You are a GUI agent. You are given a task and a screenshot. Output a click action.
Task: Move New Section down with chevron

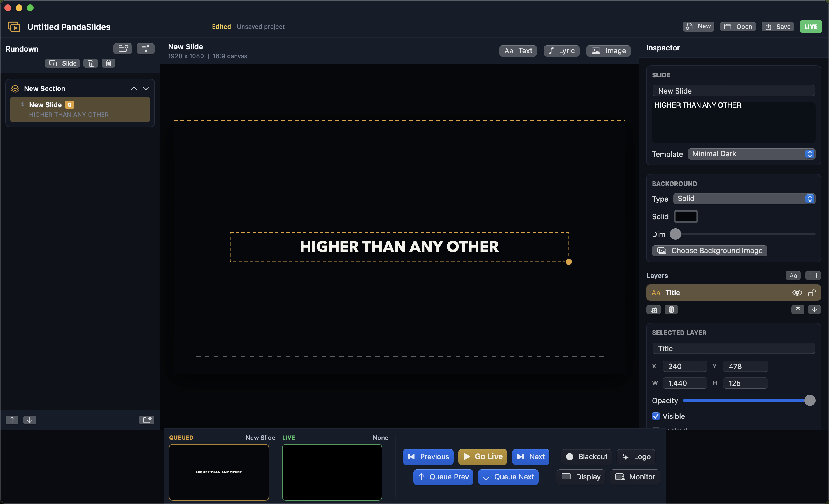tap(146, 88)
